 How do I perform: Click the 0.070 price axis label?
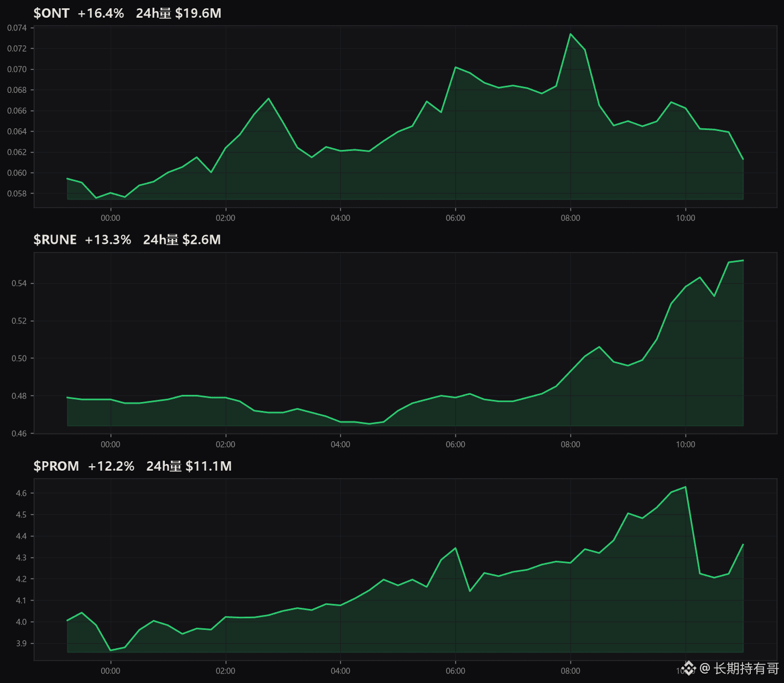click(x=17, y=69)
